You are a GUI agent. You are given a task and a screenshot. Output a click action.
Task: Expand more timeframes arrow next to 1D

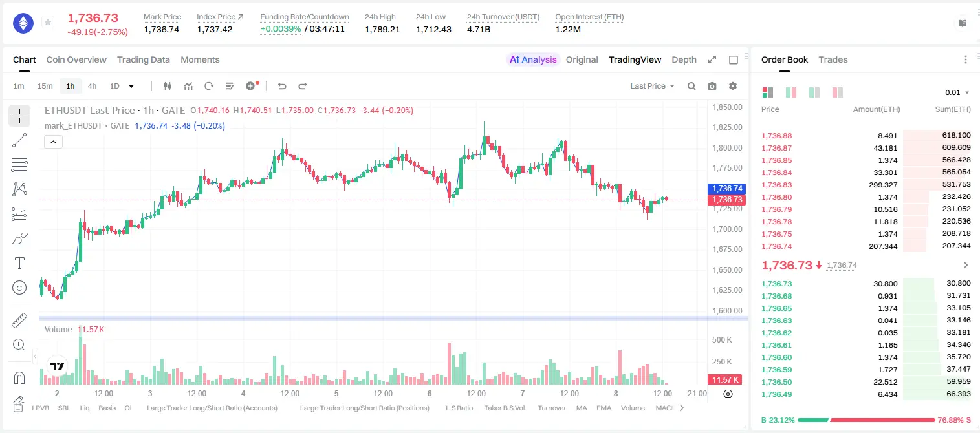131,86
